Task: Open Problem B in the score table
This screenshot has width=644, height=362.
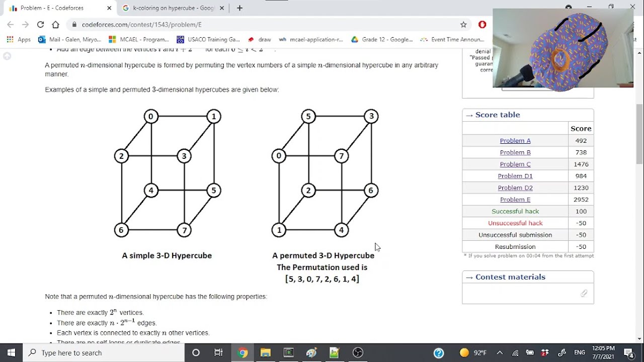Action: (x=515, y=152)
